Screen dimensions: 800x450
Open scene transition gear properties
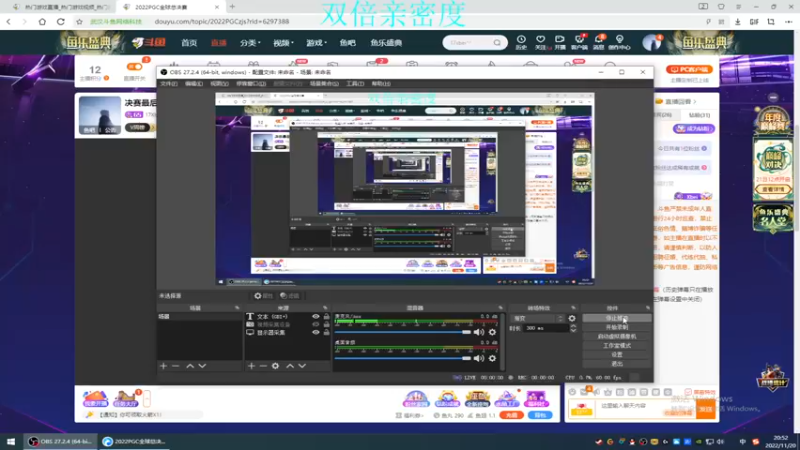(x=572, y=318)
